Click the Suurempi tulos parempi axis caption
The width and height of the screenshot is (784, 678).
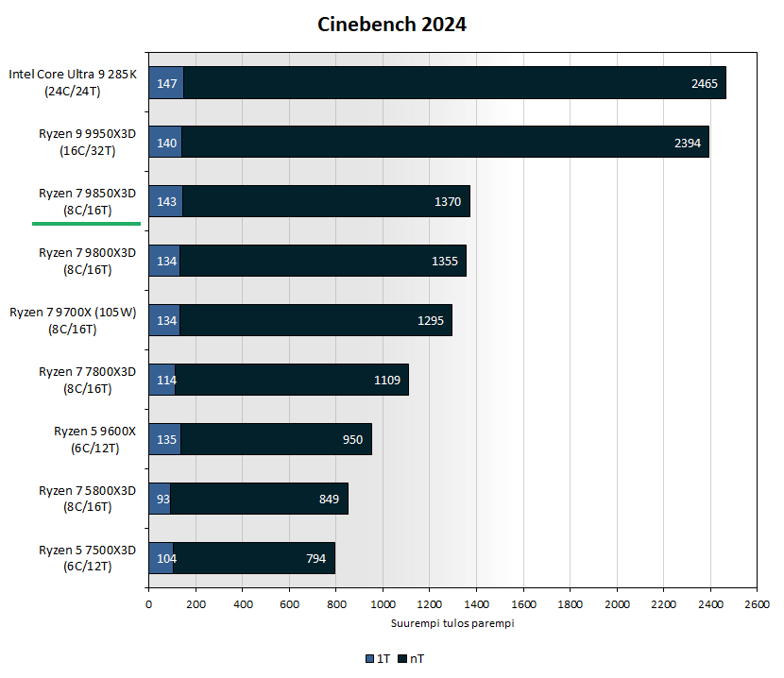(452, 623)
